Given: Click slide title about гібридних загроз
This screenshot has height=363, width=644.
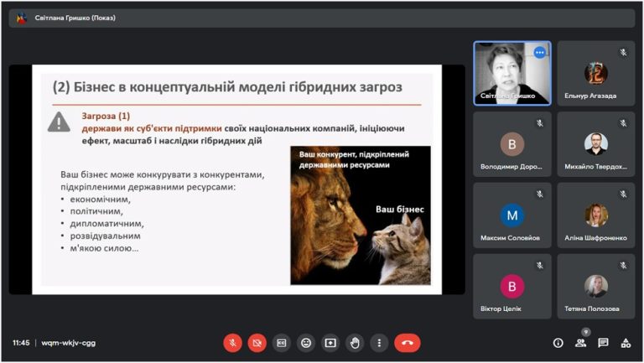Looking at the screenshot, I should (227, 87).
